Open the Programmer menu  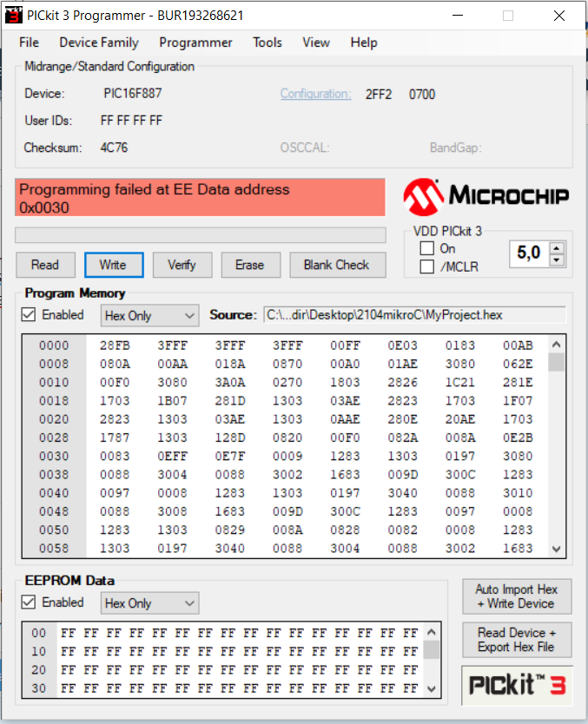point(195,43)
